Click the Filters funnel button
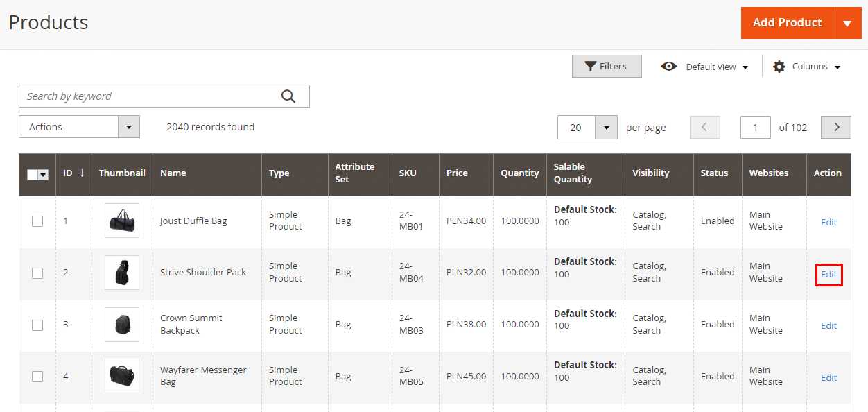This screenshot has width=868, height=412. [x=607, y=67]
